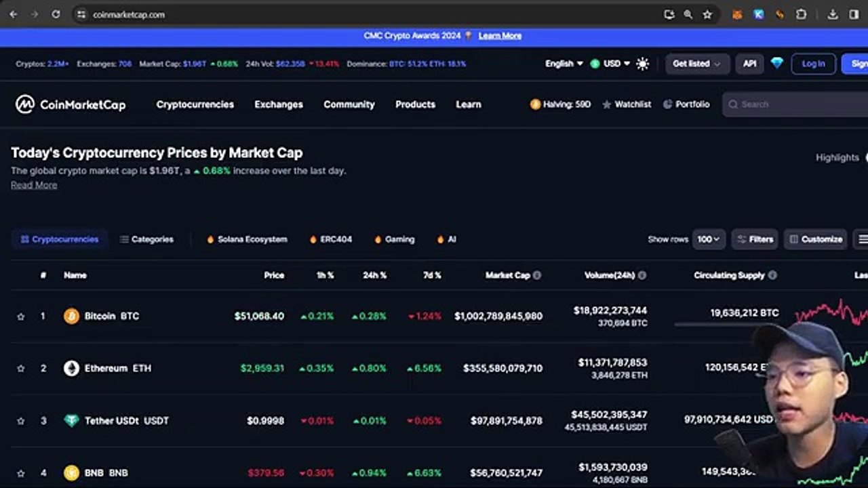Select the Solana Ecosystem category
Image resolution: width=868 pixels, height=488 pixels.
(247, 239)
